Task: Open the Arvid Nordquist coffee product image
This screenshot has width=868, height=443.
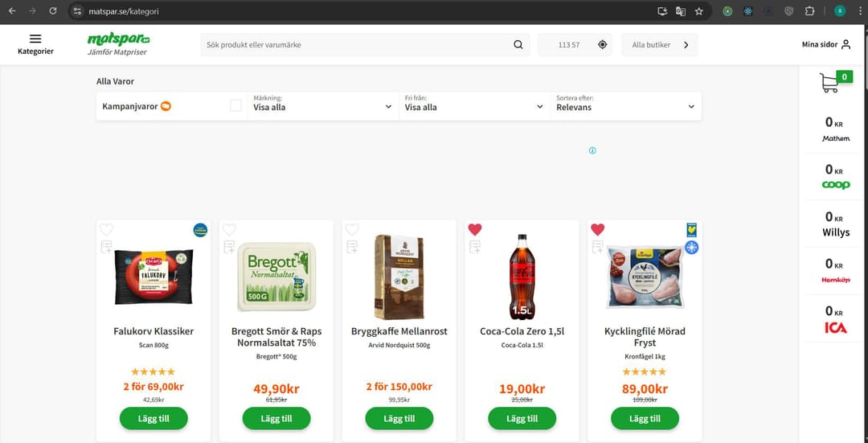Action: (x=399, y=277)
